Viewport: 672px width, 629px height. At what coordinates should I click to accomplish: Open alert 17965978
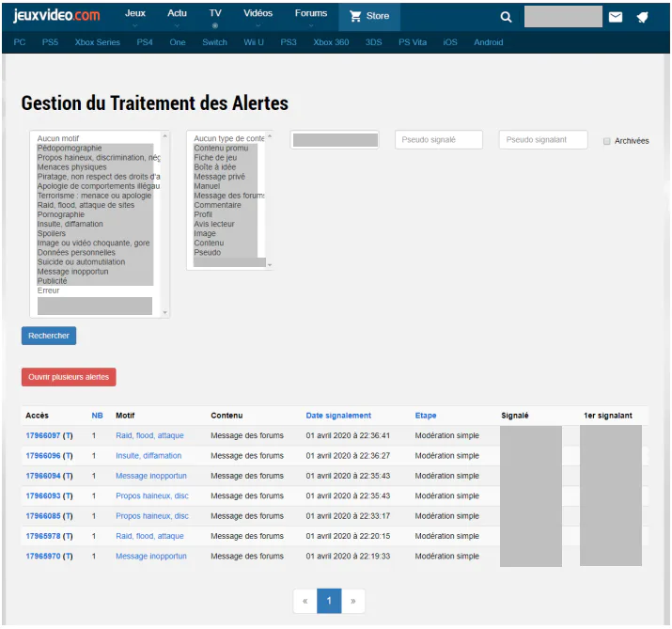click(x=43, y=536)
